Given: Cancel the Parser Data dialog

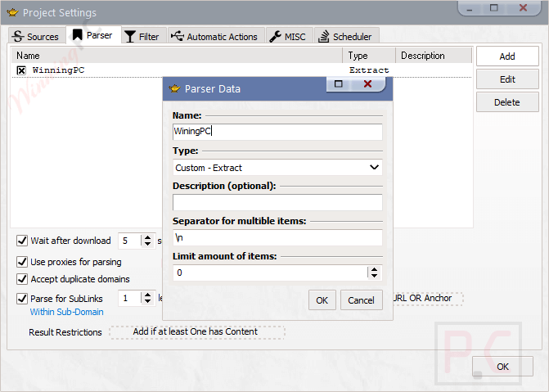Looking at the screenshot, I should point(361,300).
